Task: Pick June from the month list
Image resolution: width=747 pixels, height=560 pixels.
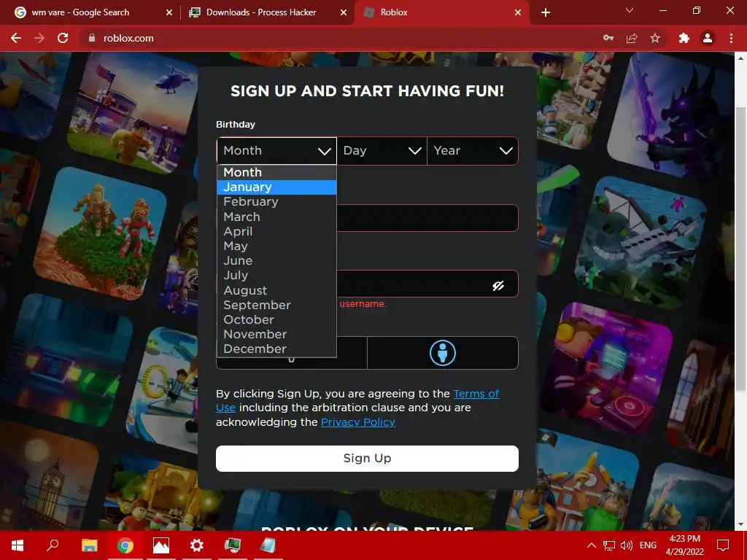Action: [276, 261]
